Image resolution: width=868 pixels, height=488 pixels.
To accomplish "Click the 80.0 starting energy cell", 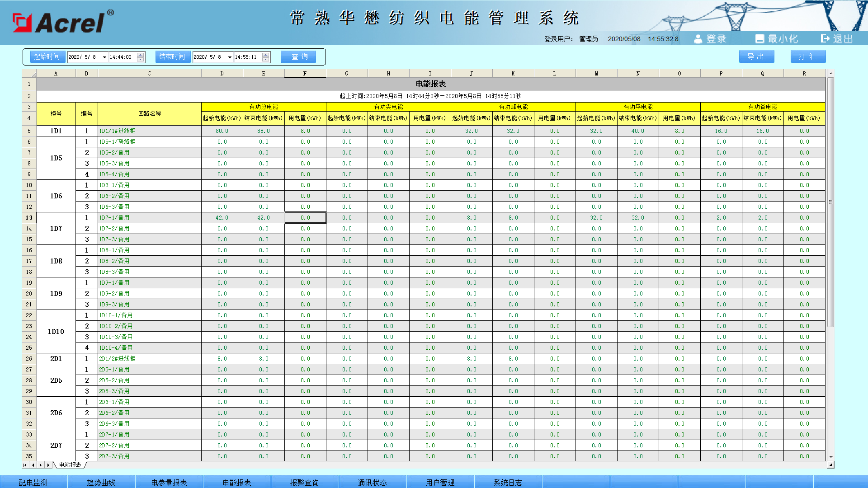I will click(x=222, y=131).
